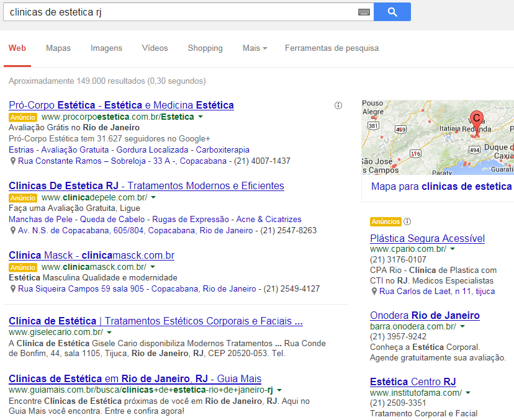The height and width of the screenshot is (420, 514).
Task: Expand the arrow next to clinicadepele.com.br URL
Action: 153,197
